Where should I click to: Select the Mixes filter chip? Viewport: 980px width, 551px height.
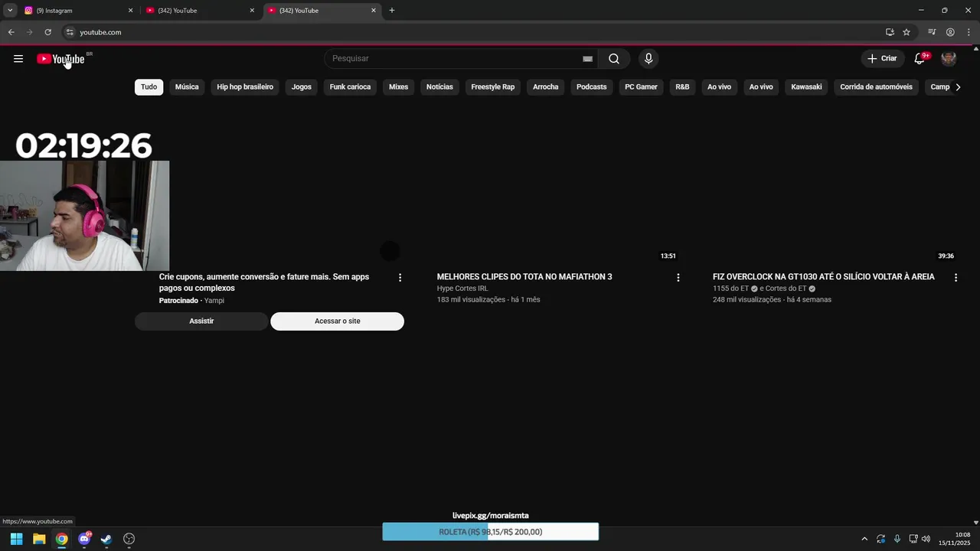click(398, 87)
